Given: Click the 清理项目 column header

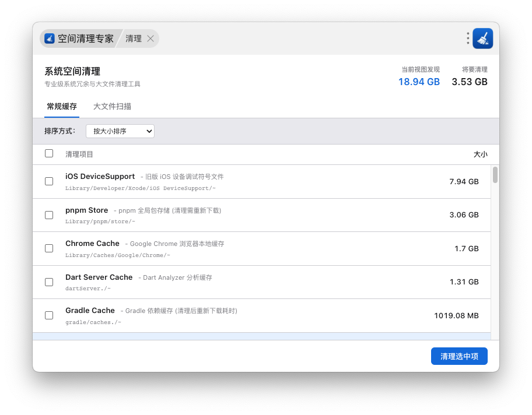Looking at the screenshot, I should [x=79, y=154].
